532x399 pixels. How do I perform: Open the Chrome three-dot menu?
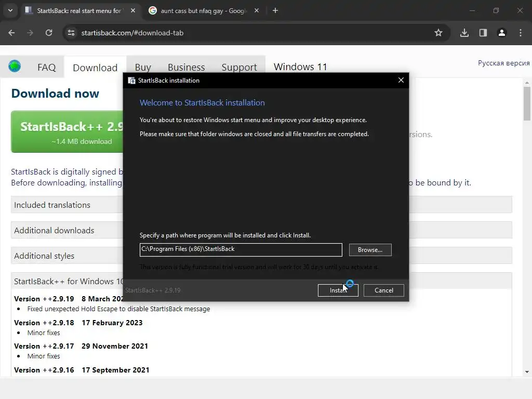[521, 33]
